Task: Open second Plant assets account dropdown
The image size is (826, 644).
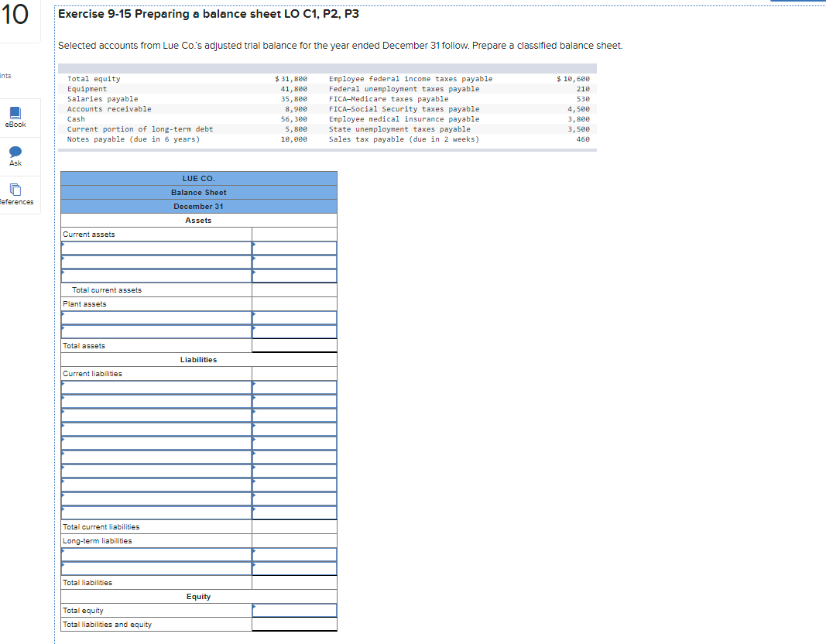Action: point(155,331)
